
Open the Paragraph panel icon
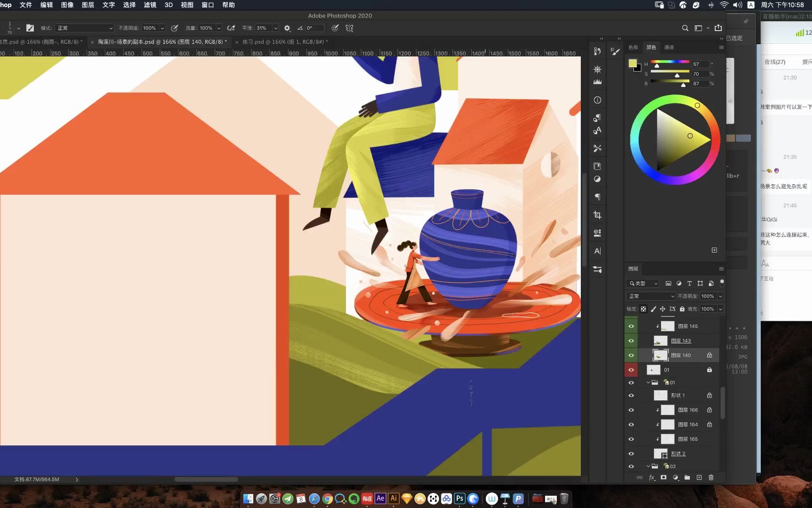(x=597, y=197)
